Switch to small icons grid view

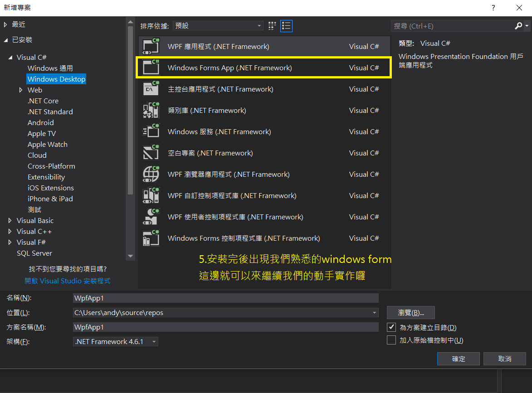tap(272, 26)
